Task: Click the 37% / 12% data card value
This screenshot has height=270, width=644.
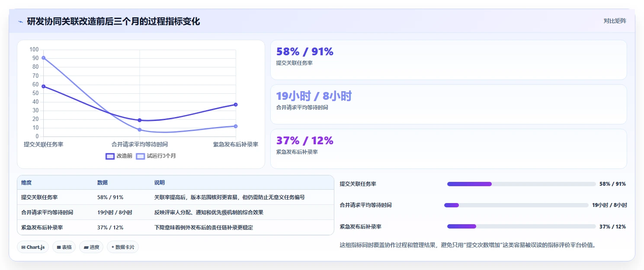Action: point(305,141)
